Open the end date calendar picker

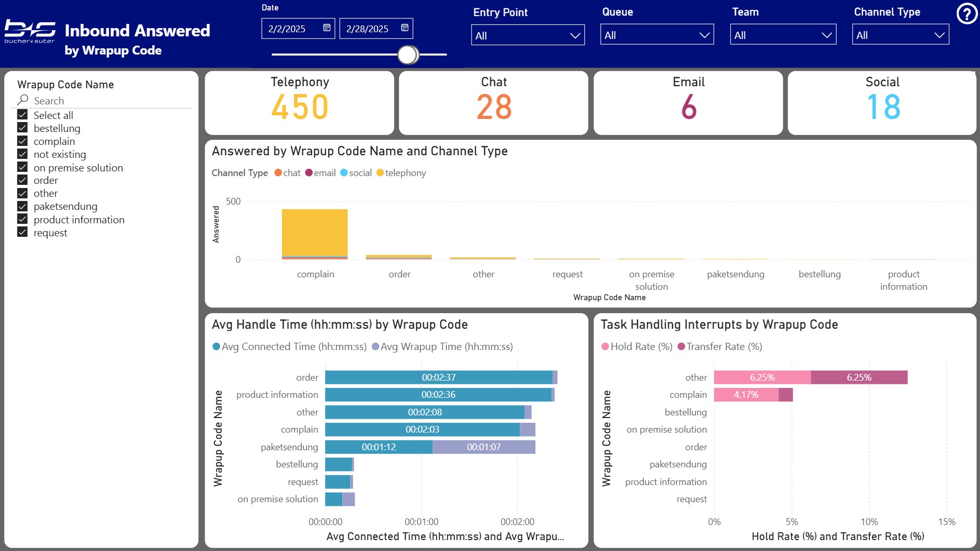[x=405, y=28]
